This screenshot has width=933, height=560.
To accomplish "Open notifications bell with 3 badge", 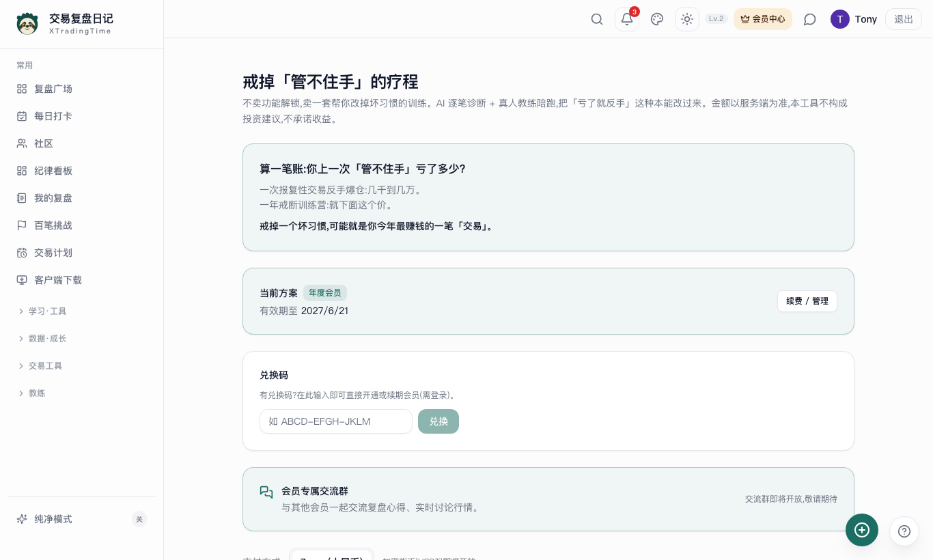I will pyautogui.click(x=627, y=19).
